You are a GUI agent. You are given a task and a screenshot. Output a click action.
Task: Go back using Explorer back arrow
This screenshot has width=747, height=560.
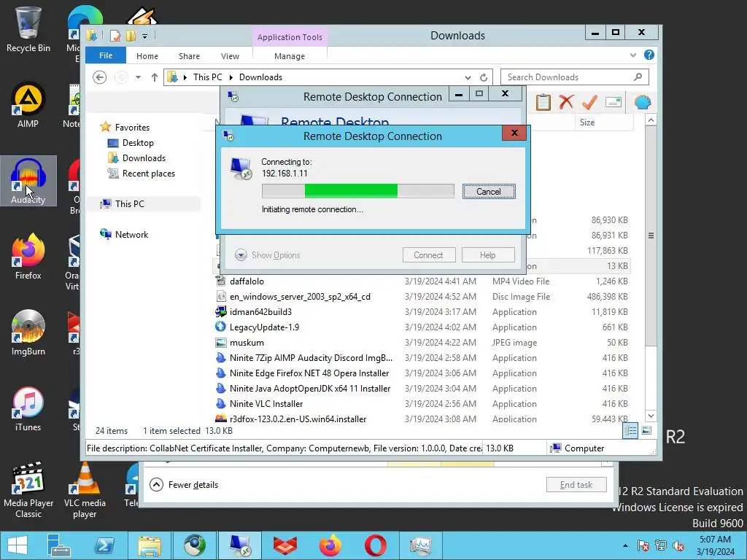(99, 77)
